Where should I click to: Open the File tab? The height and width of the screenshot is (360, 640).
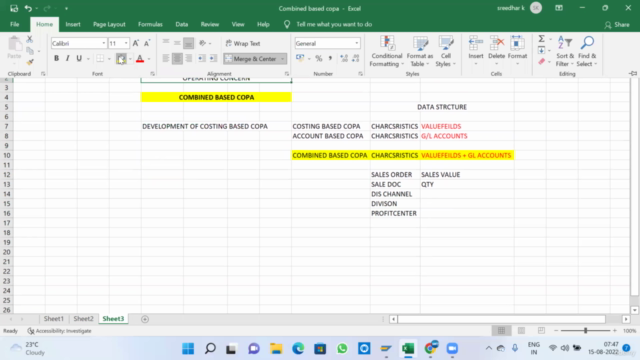(15, 24)
